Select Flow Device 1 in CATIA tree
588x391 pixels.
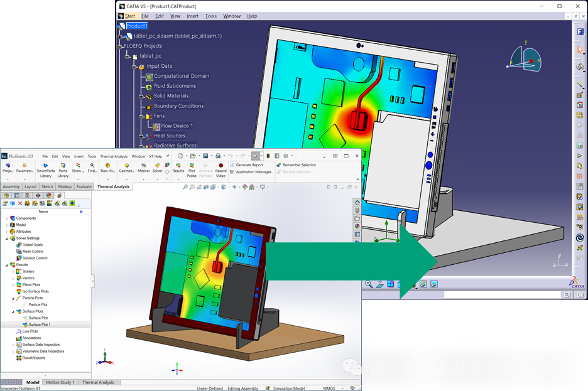click(177, 126)
